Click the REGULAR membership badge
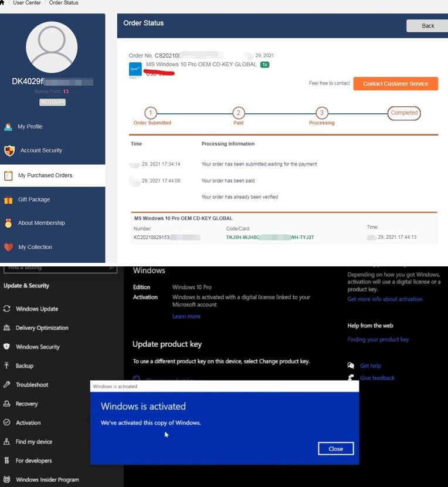This screenshot has width=448, height=487. pyautogui.click(x=52, y=102)
